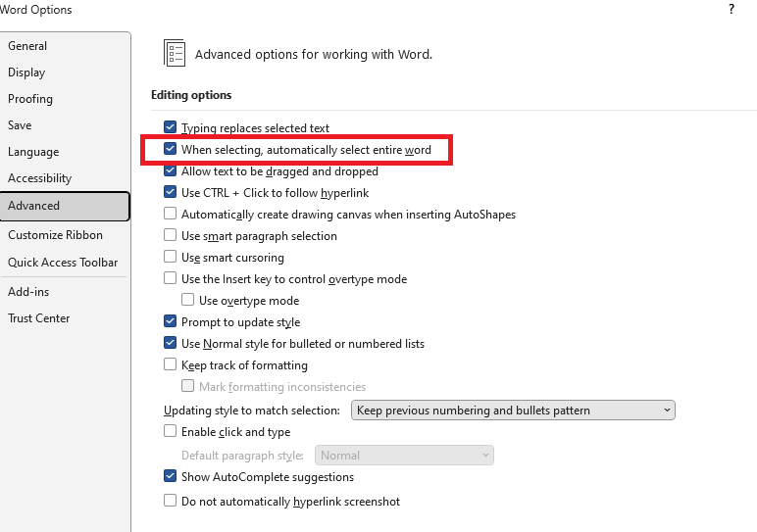Open Updating style to match selection dropdown
Screen dimensions: 757x532
tap(513, 411)
